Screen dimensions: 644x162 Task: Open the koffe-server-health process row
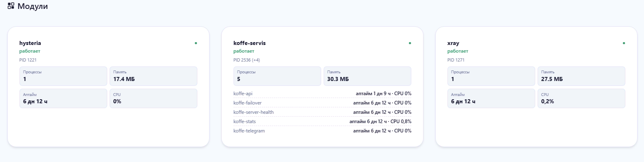tap(322, 112)
